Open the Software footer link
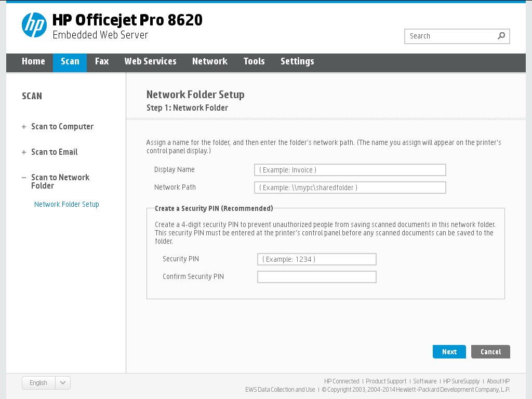The width and height of the screenshot is (532, 399). point(425,381)
